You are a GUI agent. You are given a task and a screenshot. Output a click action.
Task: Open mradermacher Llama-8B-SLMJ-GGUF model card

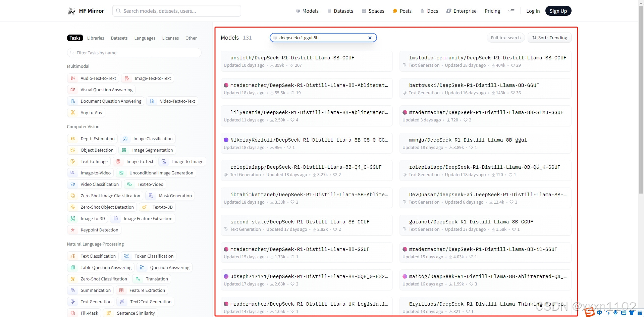(x=485, y=116)
